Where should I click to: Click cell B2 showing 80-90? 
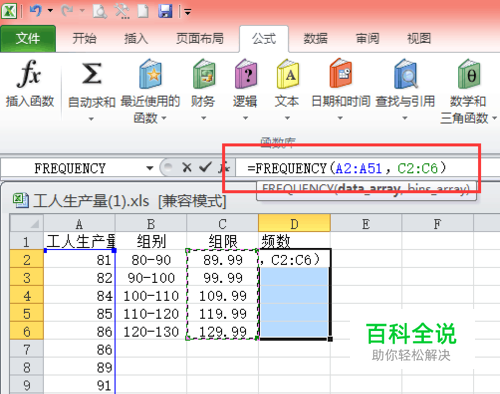(x=151, y=259)
